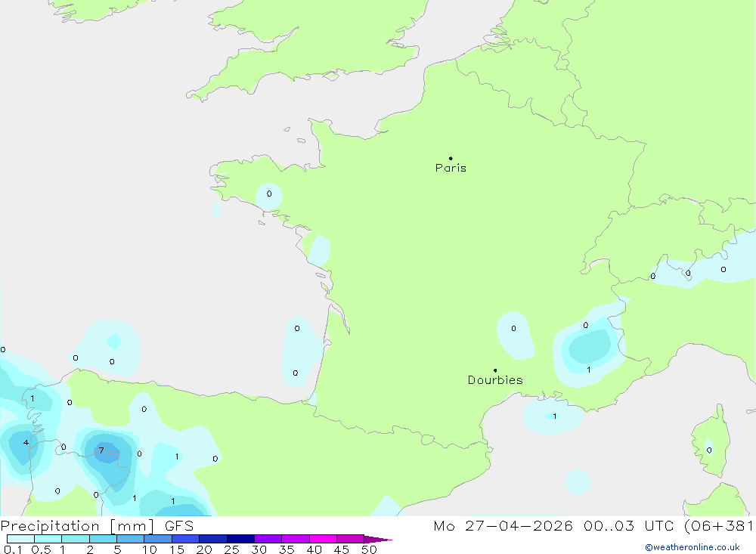
Task: Click the '00..03 UTC' time label
Action: (627, 525)
